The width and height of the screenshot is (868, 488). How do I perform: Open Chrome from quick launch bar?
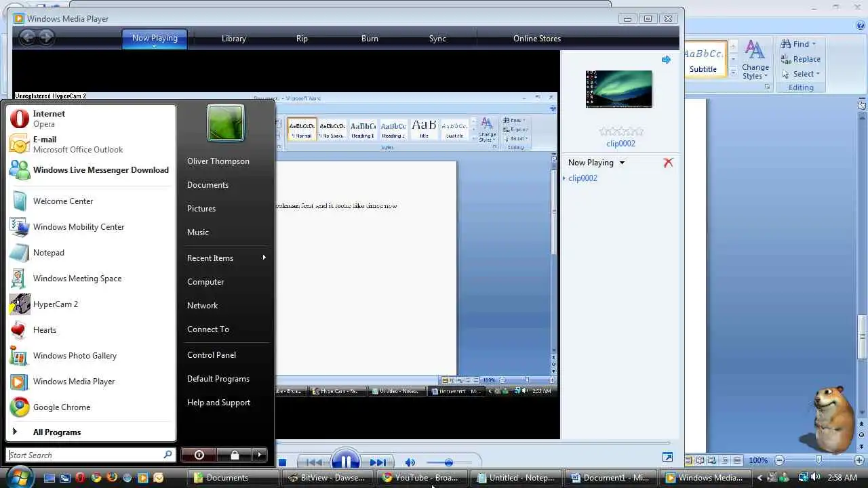point(96,478)
